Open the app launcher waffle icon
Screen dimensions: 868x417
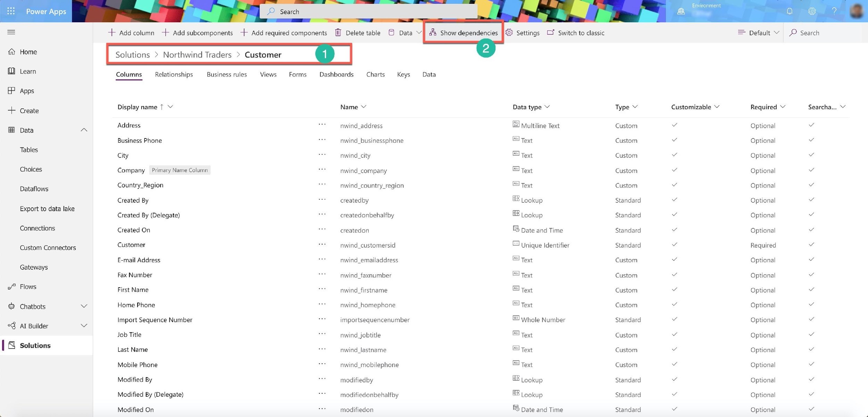click(x=11, y=11)
